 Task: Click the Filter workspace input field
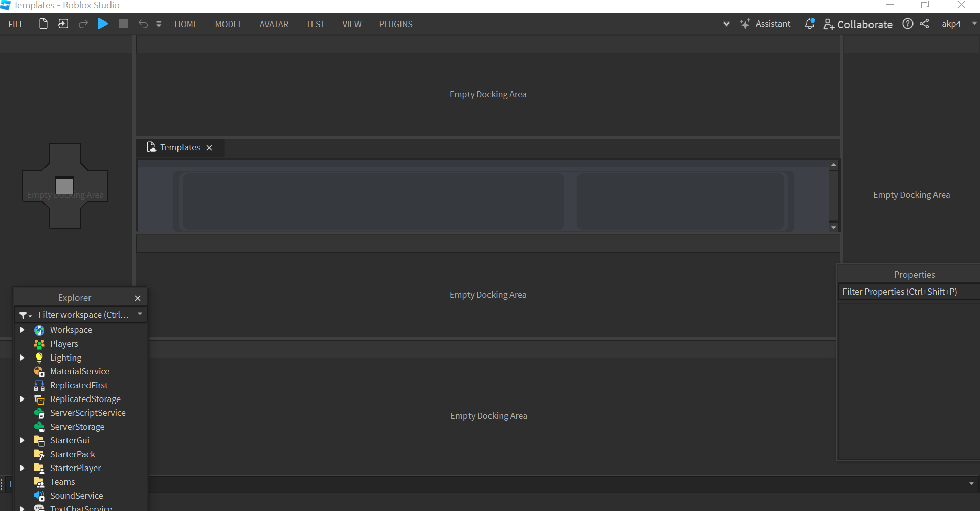84,315
